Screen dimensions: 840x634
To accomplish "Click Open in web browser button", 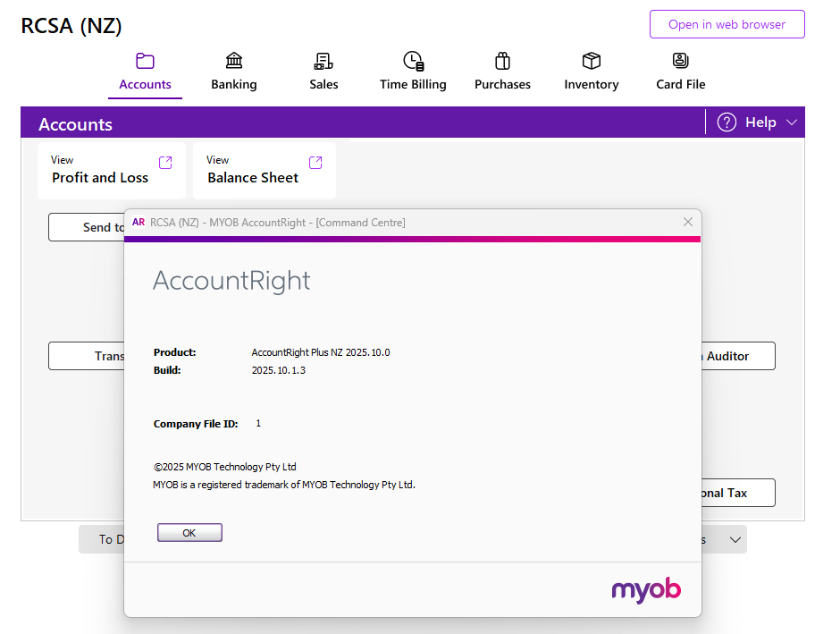I will click(727, 24).
